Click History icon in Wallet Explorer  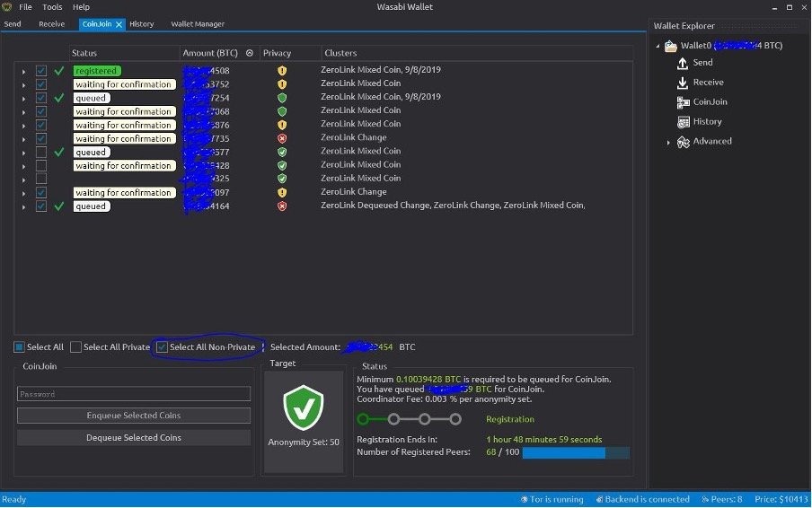683,122
